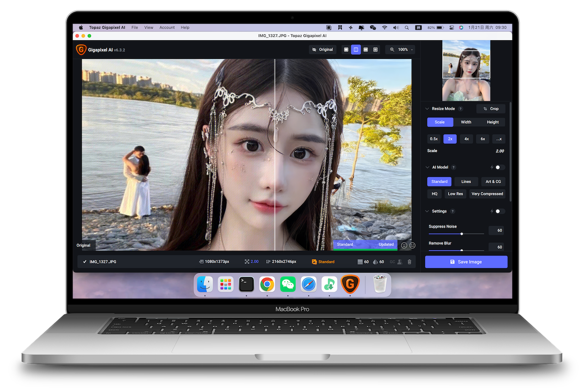Select the comparison grid view icon
The image size is (585, 392).
coord(376,49)
